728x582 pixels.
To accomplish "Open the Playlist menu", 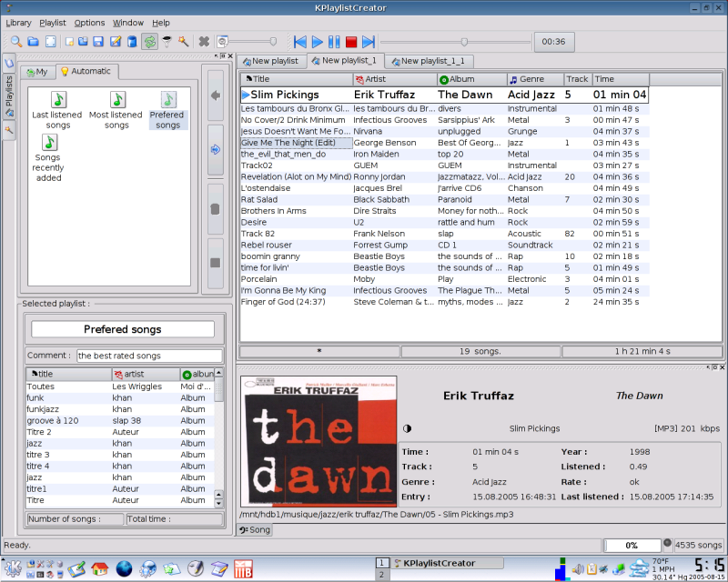I will tap(53, 23).
